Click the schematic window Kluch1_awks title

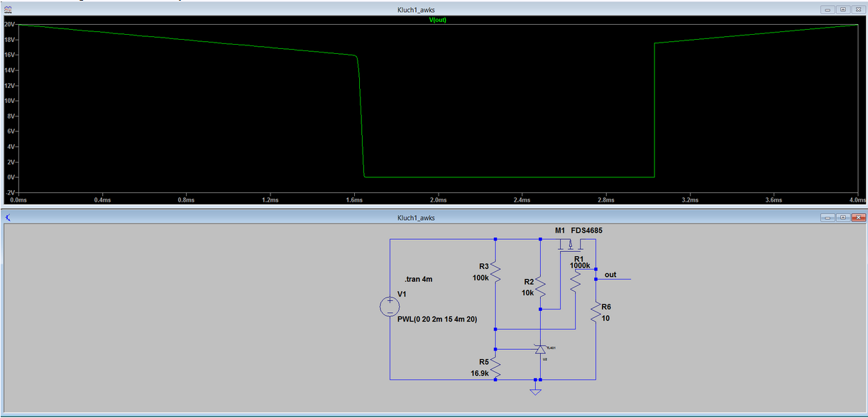point(417,217)
